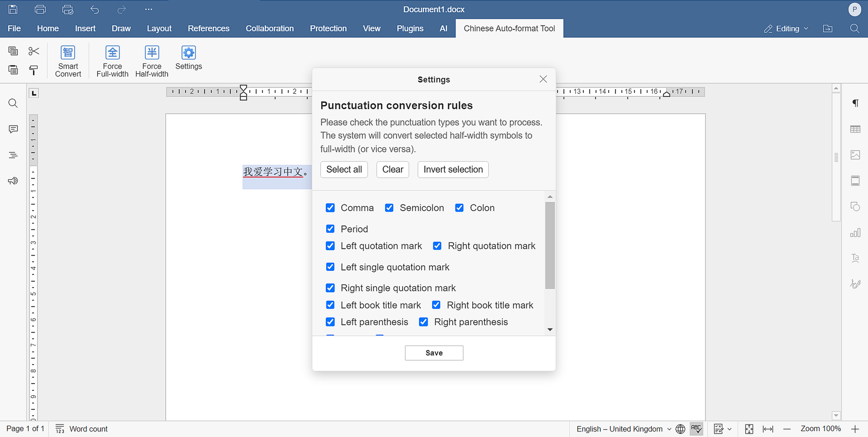
Task: Click the Invert selection button
Action: (x=453, y=169)
